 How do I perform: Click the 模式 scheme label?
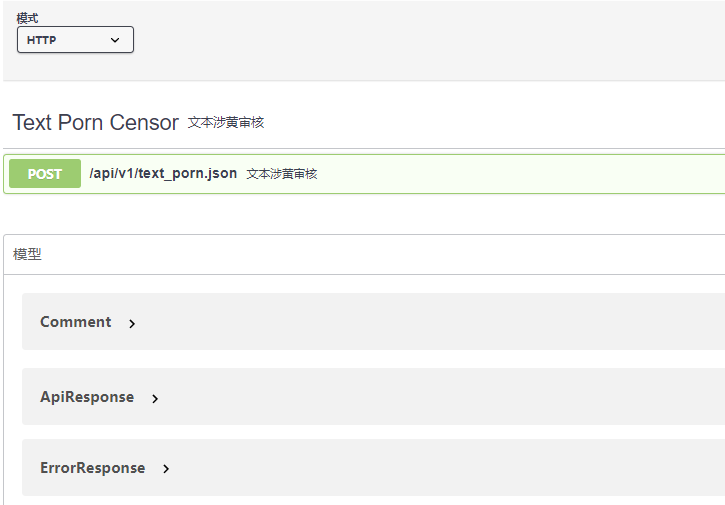click(27, 18)
